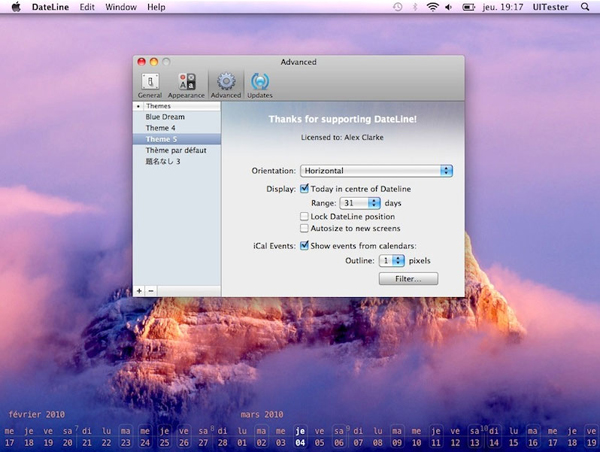Screen dimensions: 600x452
Task: Click lu 01 on the dateline
Action: click(x=242, y=437)
